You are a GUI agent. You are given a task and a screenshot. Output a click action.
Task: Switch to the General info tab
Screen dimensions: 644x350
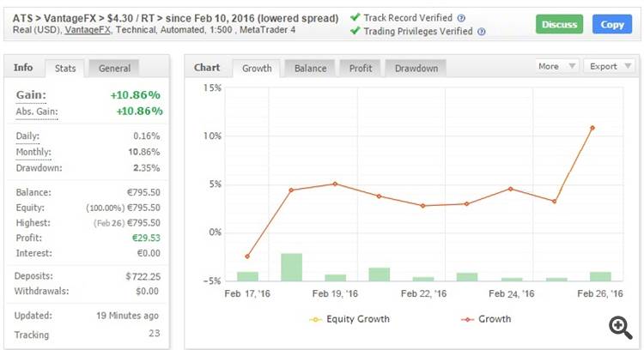pyautogui.click(x=114, y=69)
